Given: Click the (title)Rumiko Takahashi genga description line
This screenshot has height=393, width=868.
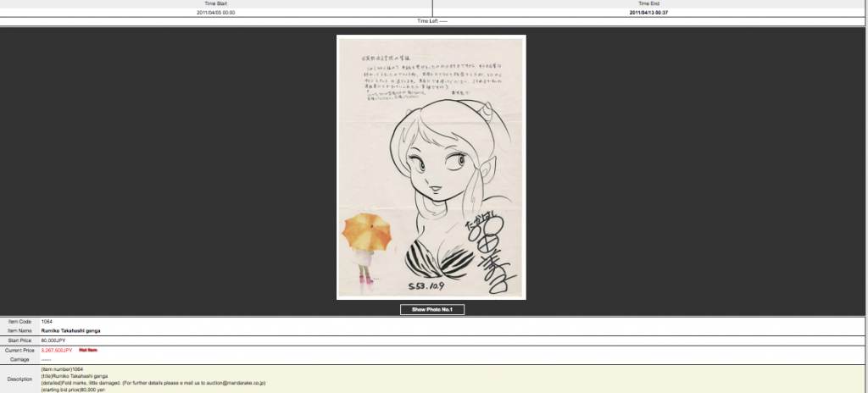Looking at the screenshot, I should (75, 376).
